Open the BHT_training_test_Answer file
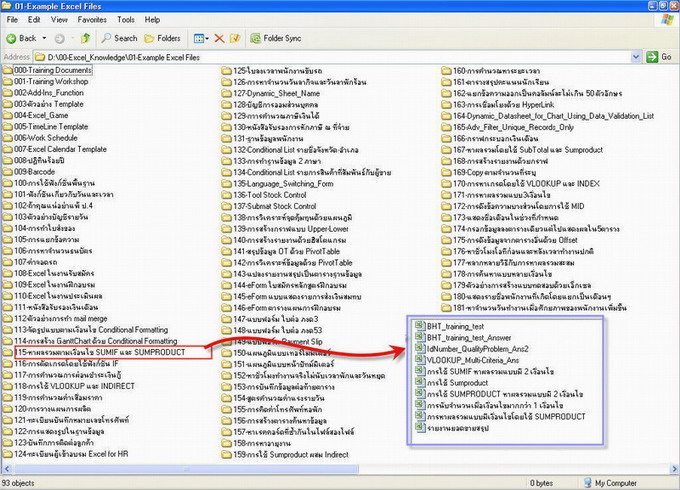Image resolution: width=680 pixels, height=490 pixels. coord(463,337)
